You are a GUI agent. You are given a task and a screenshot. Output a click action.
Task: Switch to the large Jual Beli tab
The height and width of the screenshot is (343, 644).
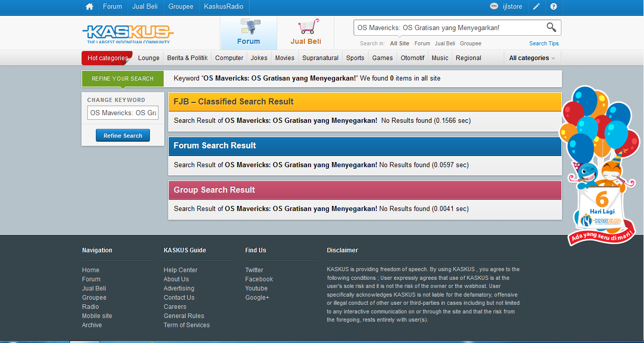[x=306, y=33]
